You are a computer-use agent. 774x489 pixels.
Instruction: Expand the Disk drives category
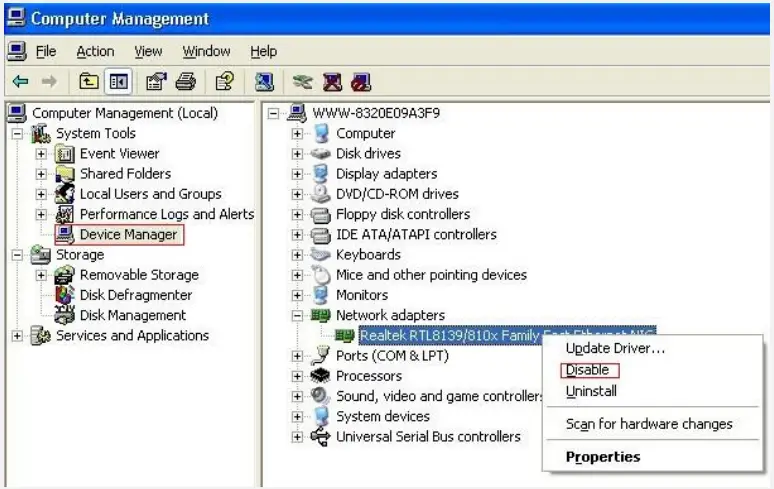tap(297, 154)
